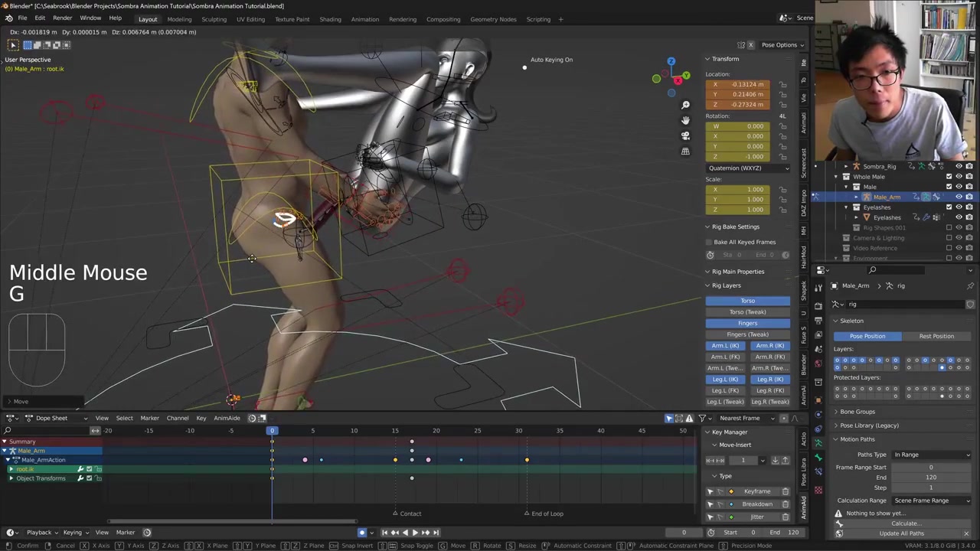Viewport: 980px width, 551px height.
Task: Pin the properties editor with pin icon
Action: point(970,286)
